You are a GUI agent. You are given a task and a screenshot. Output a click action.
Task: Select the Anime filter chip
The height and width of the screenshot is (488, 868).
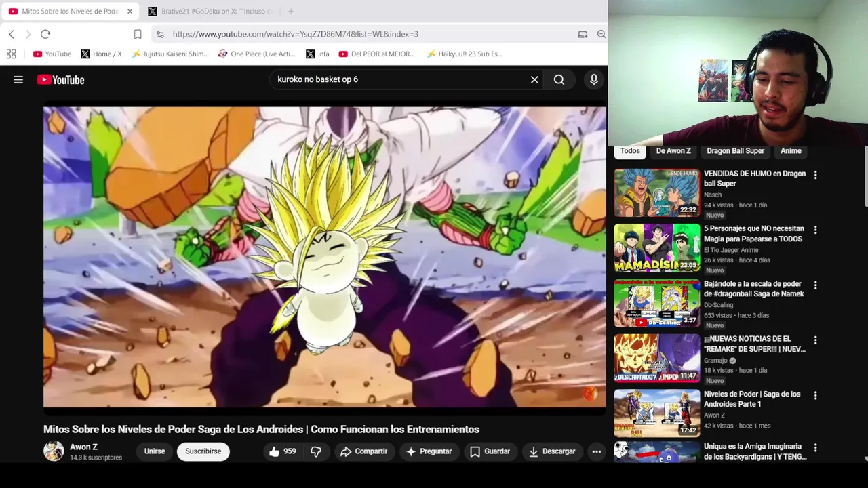coord(791,151)
